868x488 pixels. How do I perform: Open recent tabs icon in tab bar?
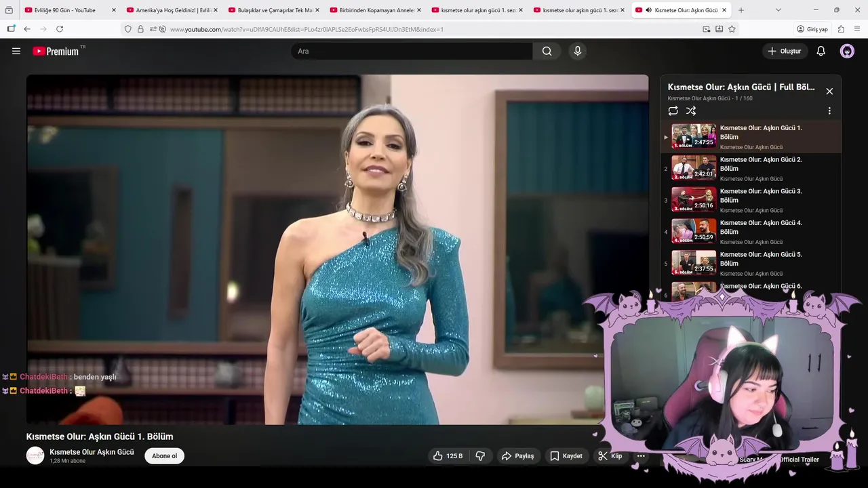(9, 10)
